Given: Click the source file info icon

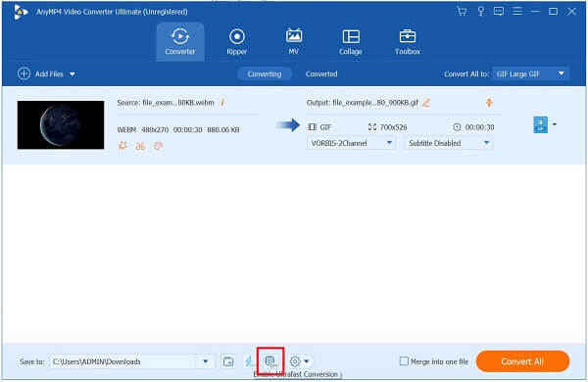Looking at the screenshot, I should click(222, 102).
